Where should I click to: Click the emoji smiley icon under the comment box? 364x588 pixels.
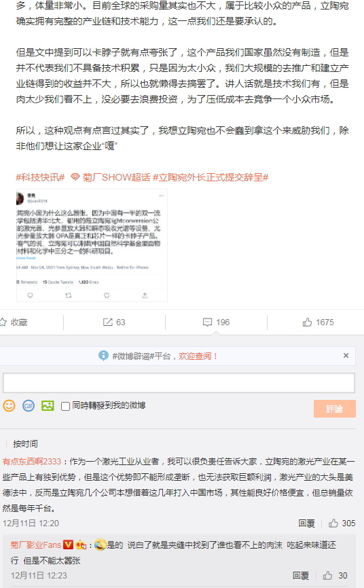[9, 405]
